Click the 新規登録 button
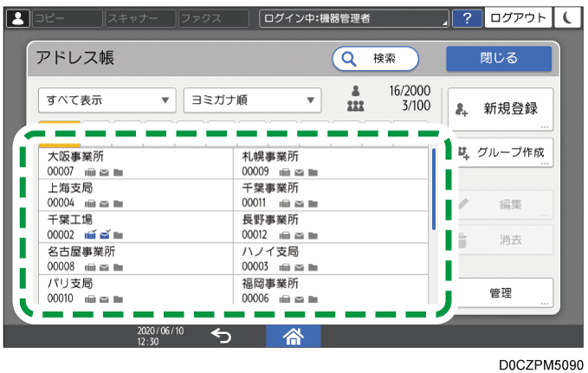 click(501, 109)
